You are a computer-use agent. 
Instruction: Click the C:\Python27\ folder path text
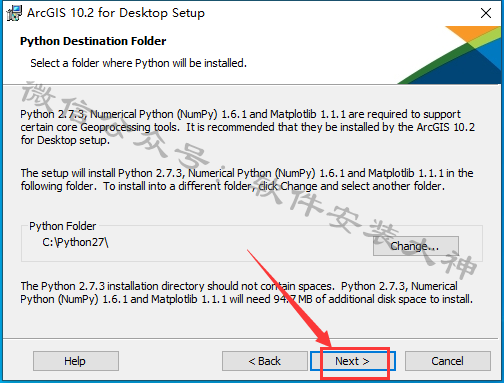click(75, 242)
